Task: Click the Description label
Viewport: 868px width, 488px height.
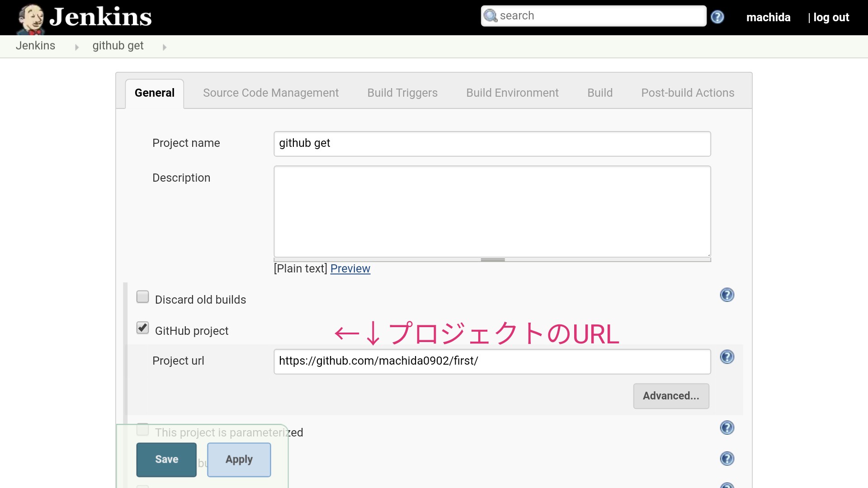Action: [x=181, y=178]
